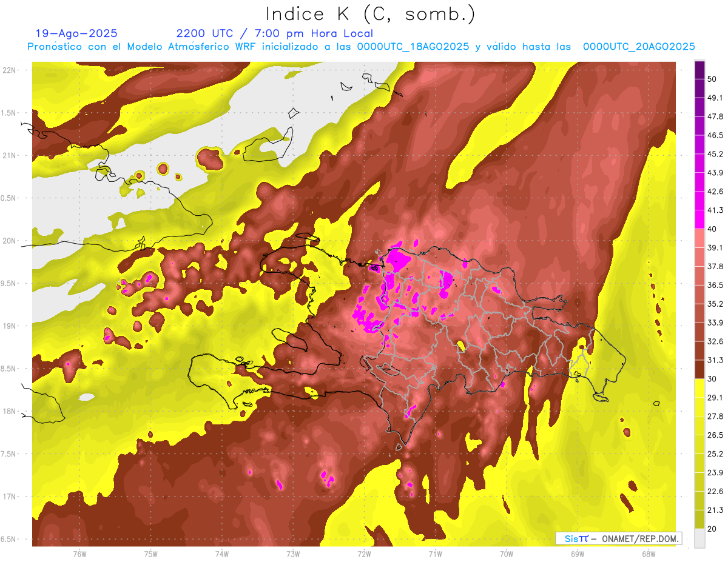The height and width of the screenshot is (562, 728).
Task: Click the '25.2' legend value
Action: [715, 453]
